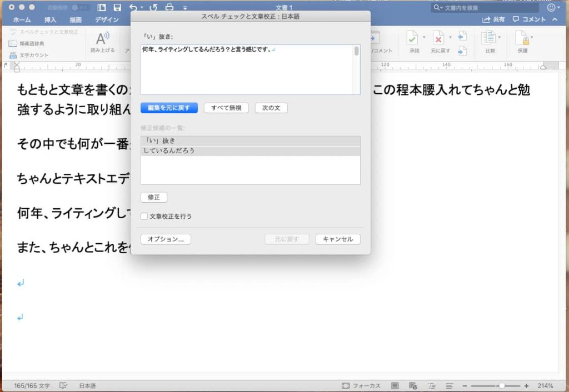Open the customize quick access toolbar dropdown
Viewport: 569px width, 392px height.
[x=185, y=8]
